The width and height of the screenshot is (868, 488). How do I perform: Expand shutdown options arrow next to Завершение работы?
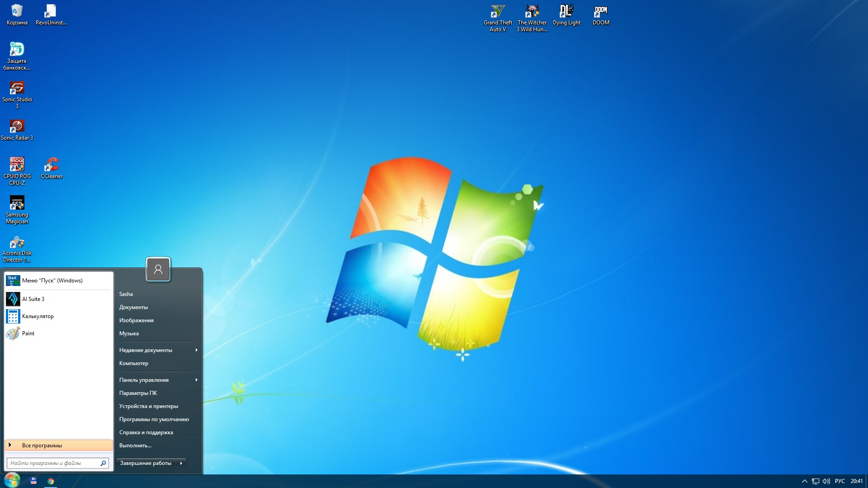click(x=181, y=463)
